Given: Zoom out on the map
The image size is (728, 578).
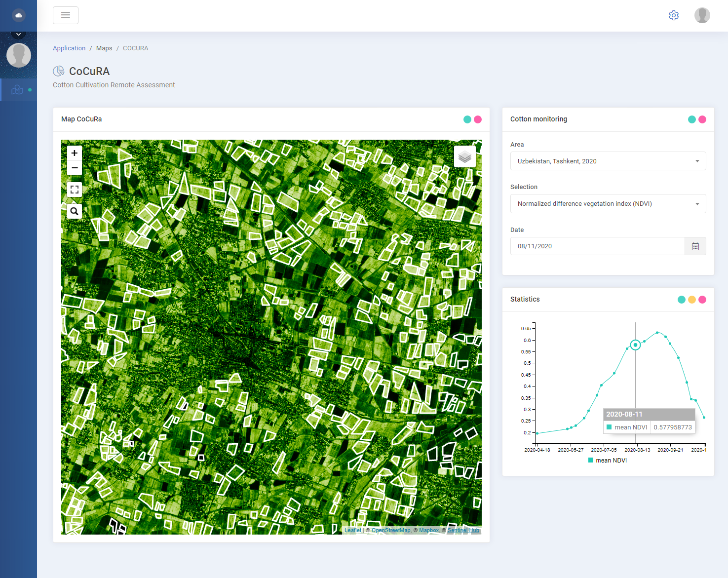Looking at the screenshot, I should pos(75,168).
